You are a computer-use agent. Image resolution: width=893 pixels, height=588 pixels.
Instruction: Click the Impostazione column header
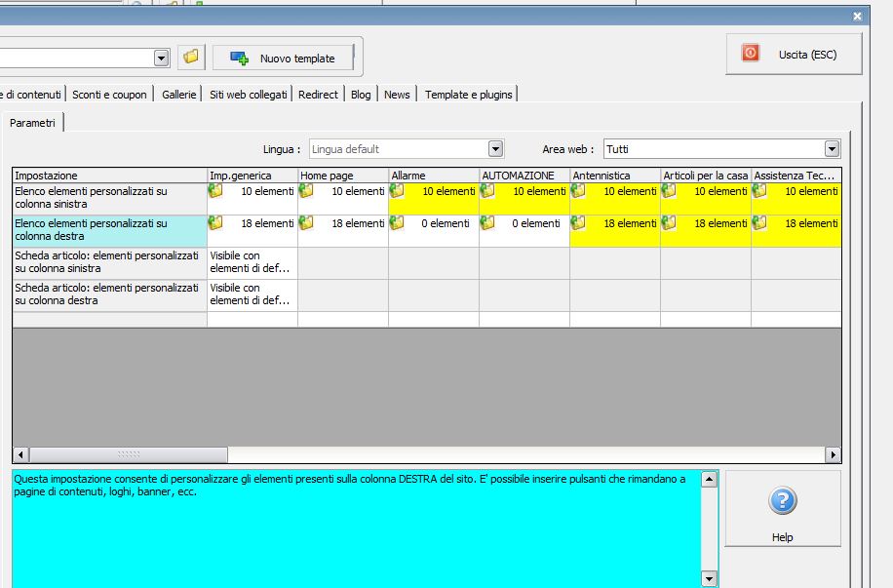click(x=110, y=176)
